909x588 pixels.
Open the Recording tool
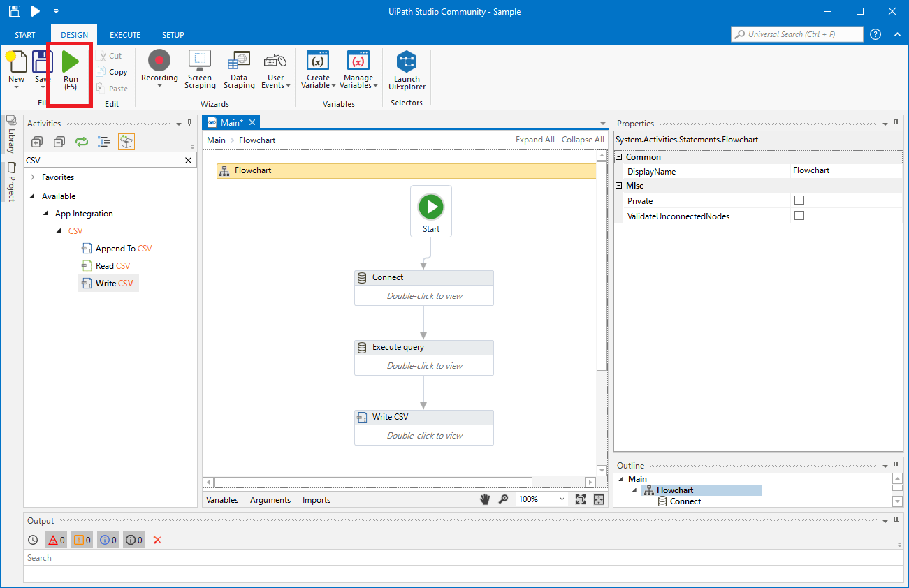(x=159, y=68)
